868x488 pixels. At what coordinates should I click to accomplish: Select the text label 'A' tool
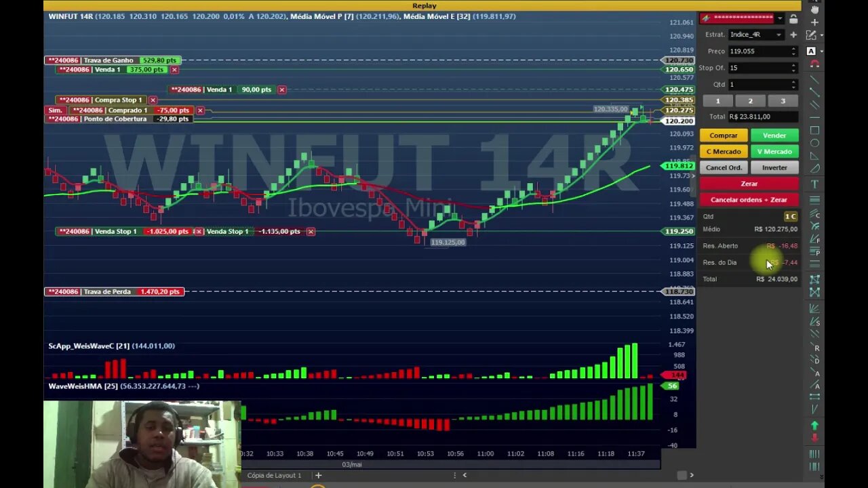[x=811, y=51]
